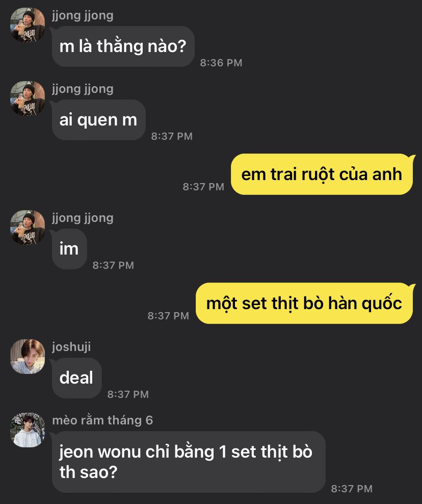The height and width of the screenshot is (504, 422).
Task: Tap the 'jeon wonu chỉ bằng 1 set' message
Action: pos(189,462)
